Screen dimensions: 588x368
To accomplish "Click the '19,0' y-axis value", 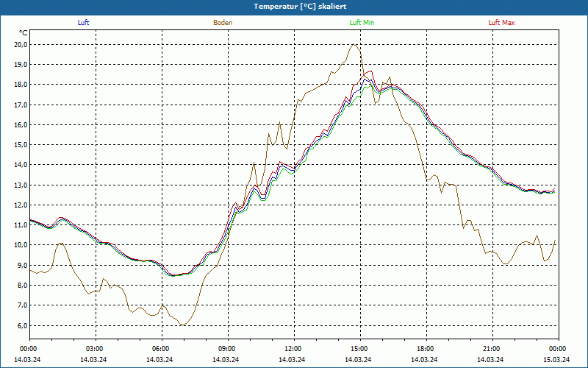I will (x=21, y=65).
